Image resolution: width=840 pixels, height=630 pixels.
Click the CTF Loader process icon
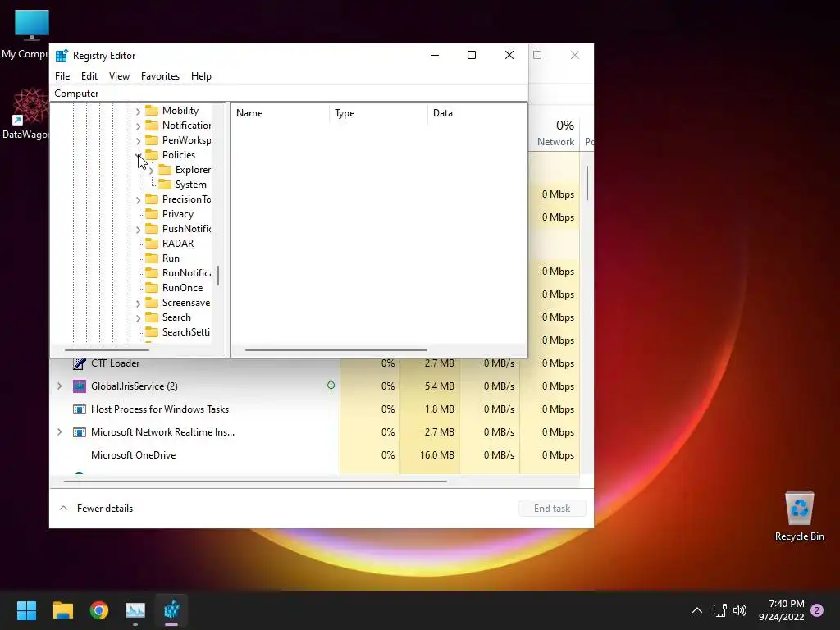(80, 363)
